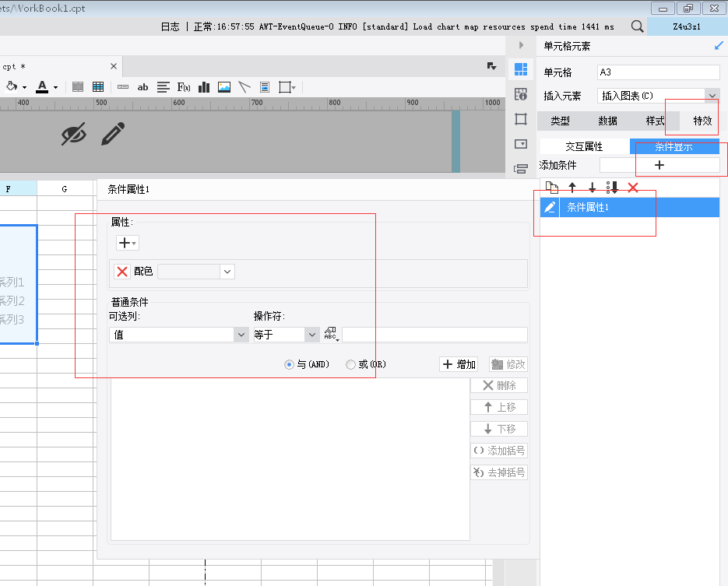Open the cell element panel icon in sidebar
The height and width of the screenshot is (586, 728).
(x=521, y=70)
